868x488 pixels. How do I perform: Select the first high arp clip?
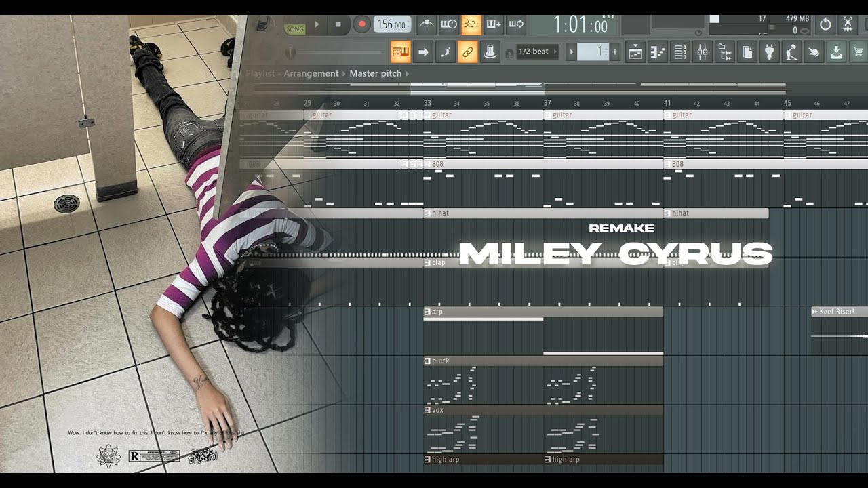point(484,459)
